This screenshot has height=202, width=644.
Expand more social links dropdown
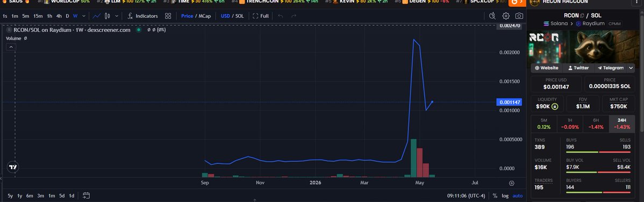pyautogui.click(x=631, y=68)
